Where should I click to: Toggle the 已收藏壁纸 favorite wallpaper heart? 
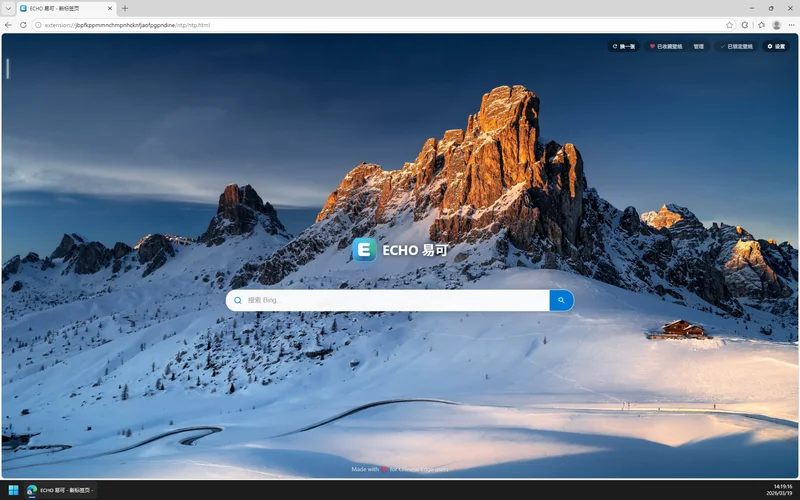click(666, 46)
